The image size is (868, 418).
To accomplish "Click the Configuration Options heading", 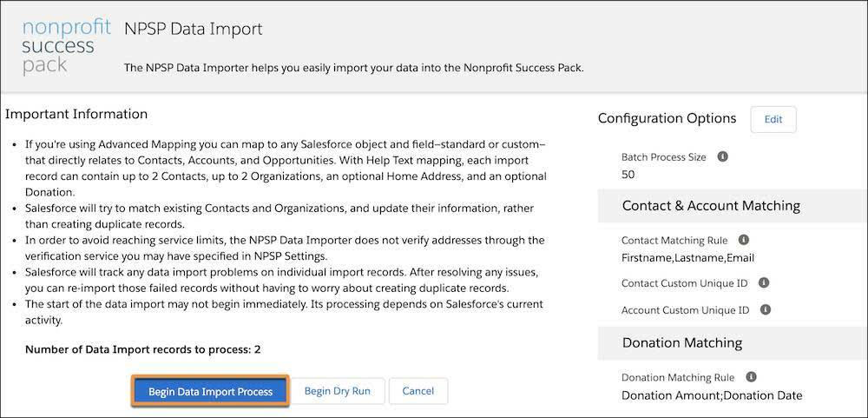I will pyautogui.click(x=667, y=119).
